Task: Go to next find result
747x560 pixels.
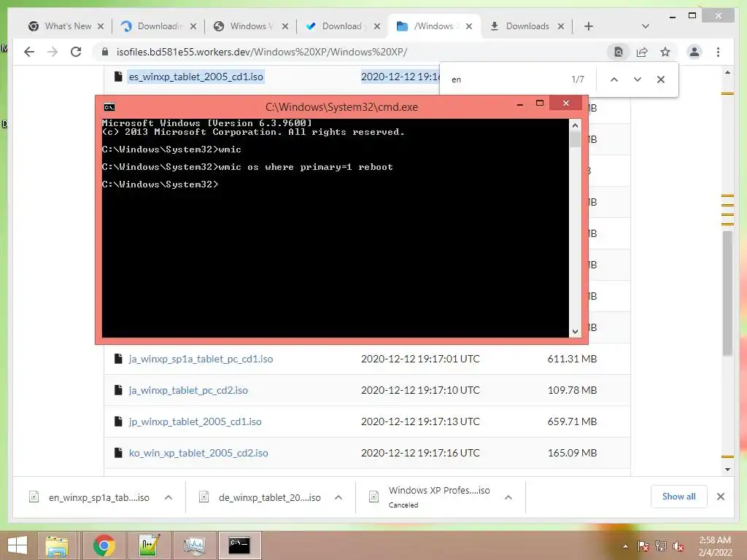Action: (638, 79)
